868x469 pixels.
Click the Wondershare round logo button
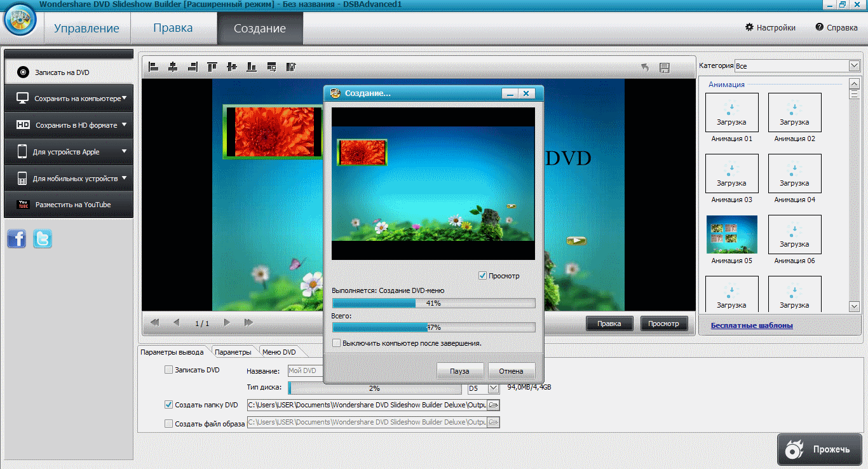(x=21, y=20)
